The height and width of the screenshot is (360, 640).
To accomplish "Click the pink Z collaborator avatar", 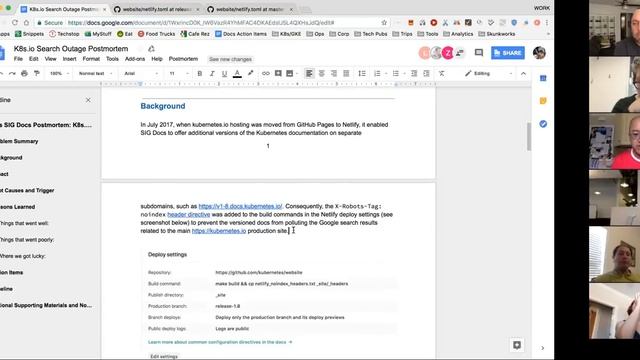I will coord(448,53).
